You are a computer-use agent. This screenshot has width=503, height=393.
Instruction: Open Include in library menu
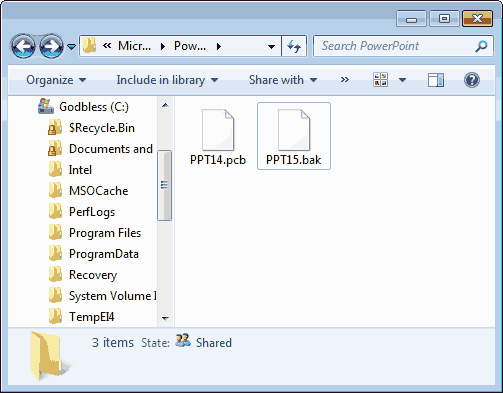(167, 80)
